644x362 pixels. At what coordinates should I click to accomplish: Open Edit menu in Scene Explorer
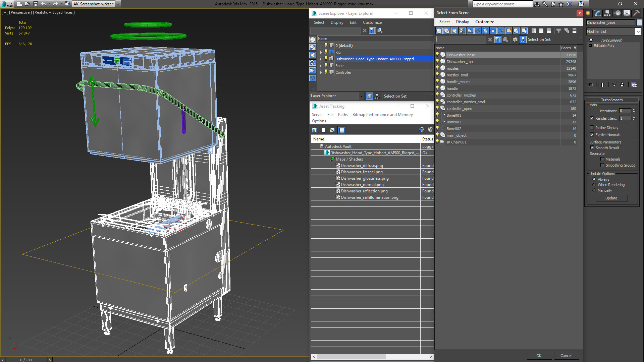point(353,22)
